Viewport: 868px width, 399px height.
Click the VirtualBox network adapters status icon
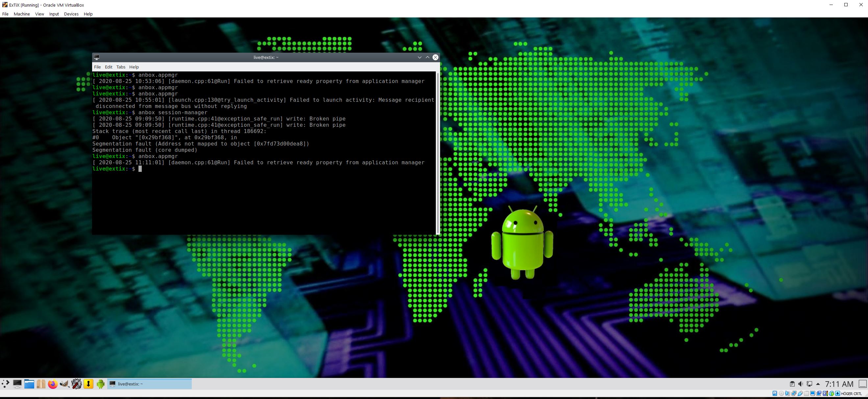(794, 393)
